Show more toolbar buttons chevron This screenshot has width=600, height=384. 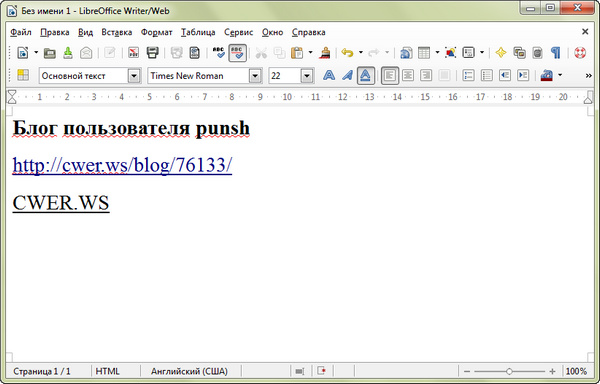coord(589,76)
